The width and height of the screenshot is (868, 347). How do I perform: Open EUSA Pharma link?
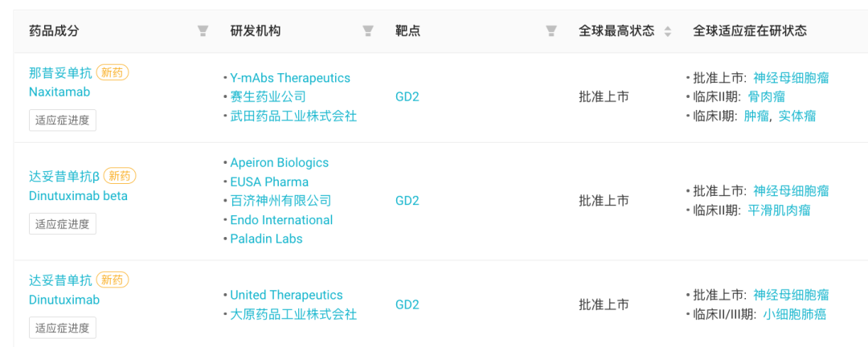(269, 182)
